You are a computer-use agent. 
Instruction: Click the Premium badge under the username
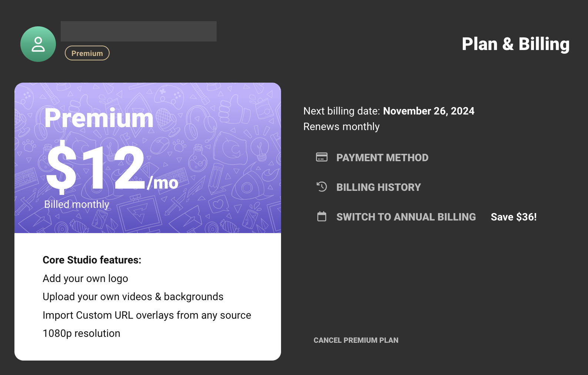[x=87, y=53]
